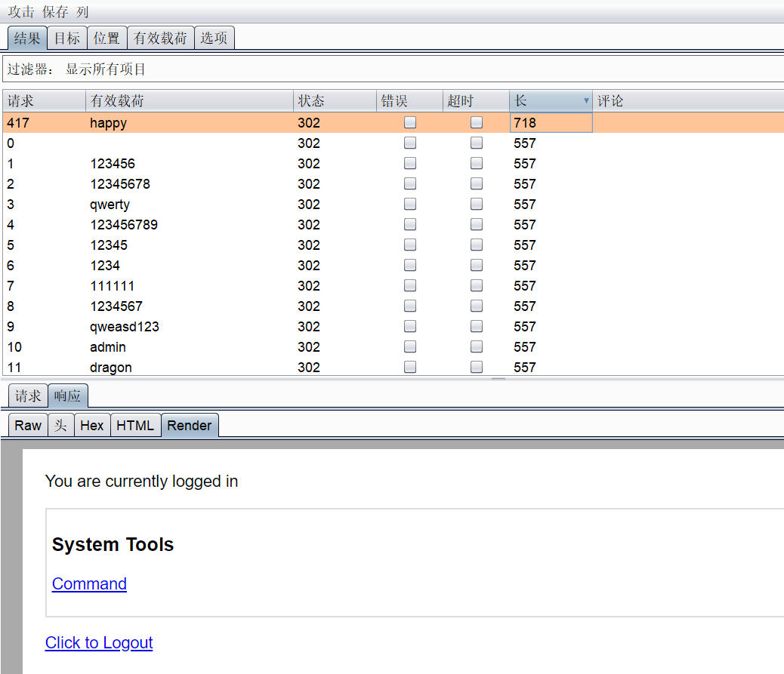Toggle 超时 checkbox for request 0 row
The image size is (784, 674).
477,143
